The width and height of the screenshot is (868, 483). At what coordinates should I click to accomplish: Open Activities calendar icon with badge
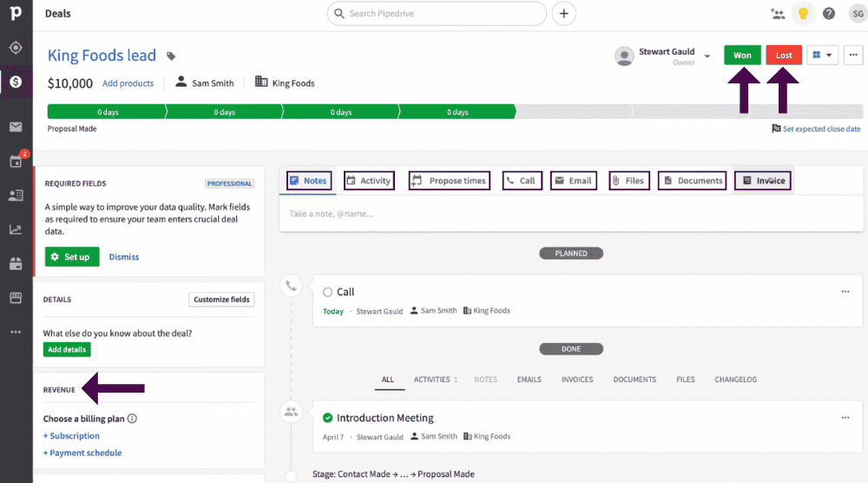click(x=16, y=162)
